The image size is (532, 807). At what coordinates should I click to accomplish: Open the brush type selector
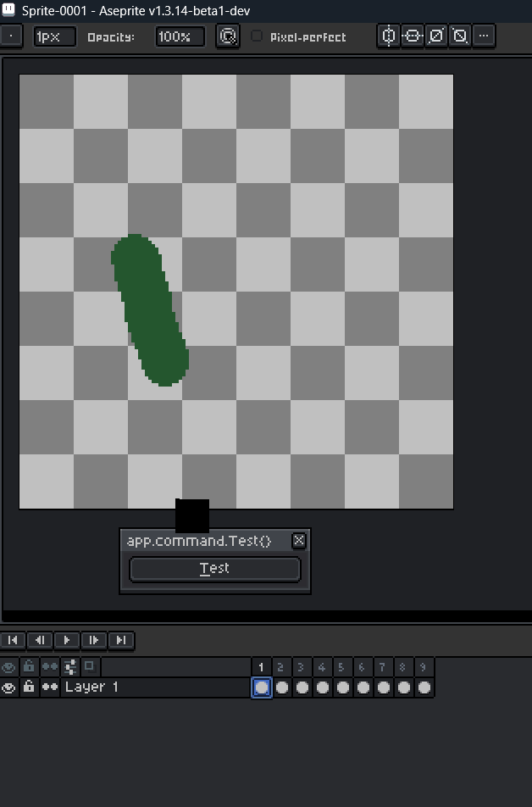click(11, 36)
